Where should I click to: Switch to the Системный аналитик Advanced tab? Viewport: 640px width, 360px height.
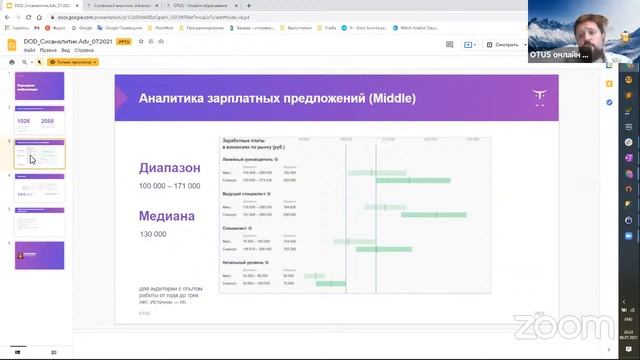click(x=121, y=6)
